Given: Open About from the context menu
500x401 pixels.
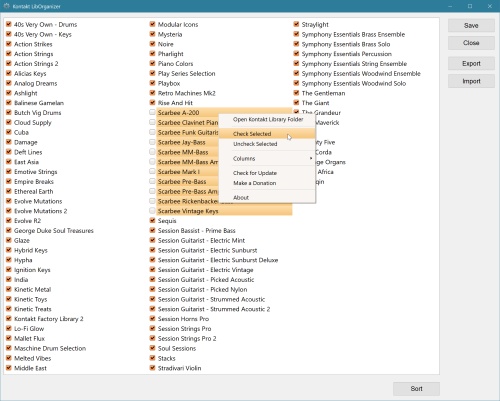Looking at the screenshot, I should pyautogui.click(x=267, y=198).
